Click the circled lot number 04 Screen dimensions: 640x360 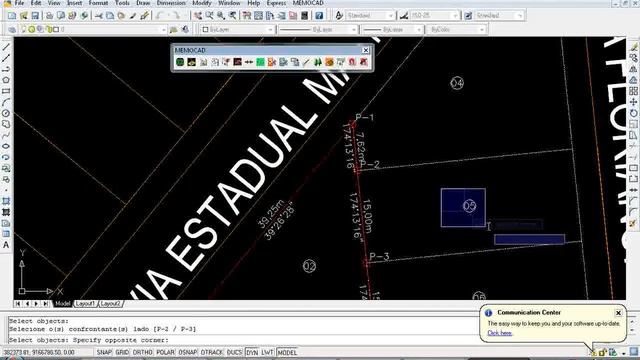457,83
